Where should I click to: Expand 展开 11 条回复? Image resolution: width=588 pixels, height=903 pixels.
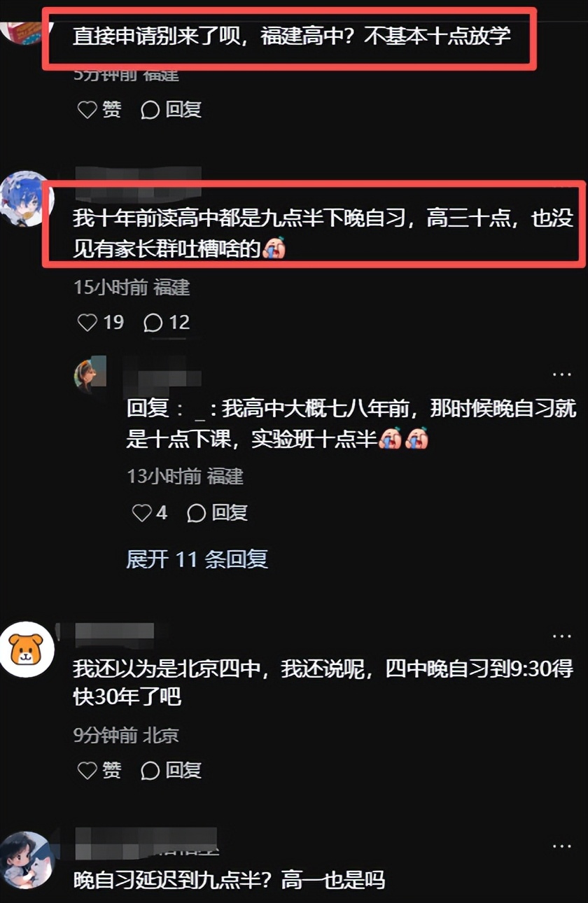click(x=197, y=559)
